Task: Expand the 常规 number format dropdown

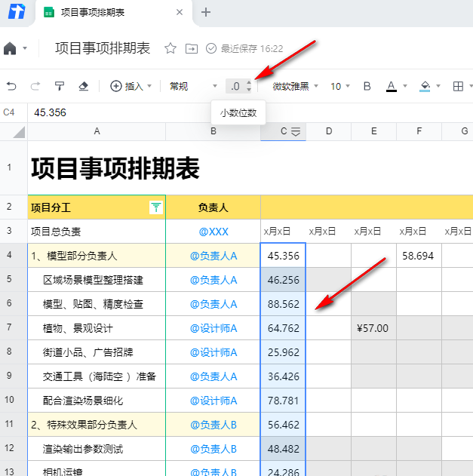Action: 193,86
